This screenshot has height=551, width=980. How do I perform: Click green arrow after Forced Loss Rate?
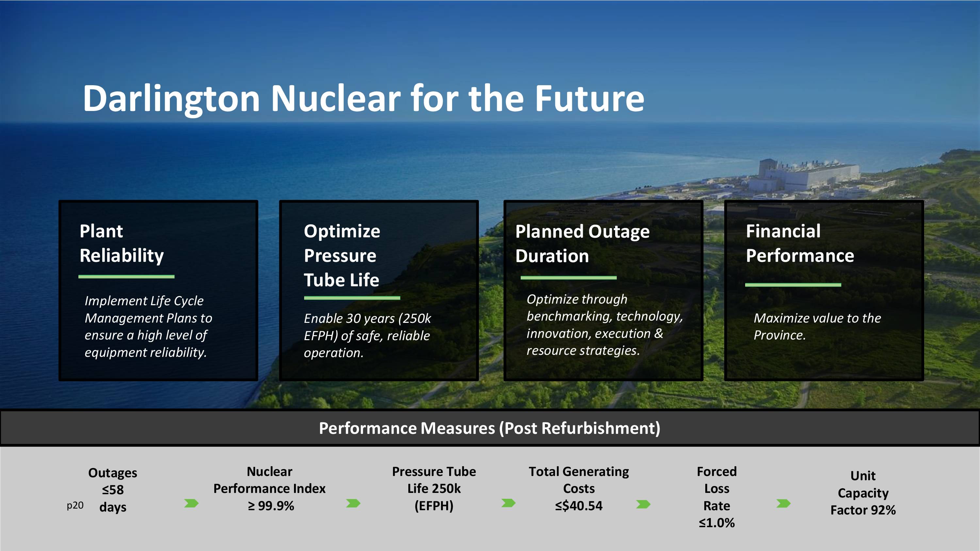click(783, 503)
